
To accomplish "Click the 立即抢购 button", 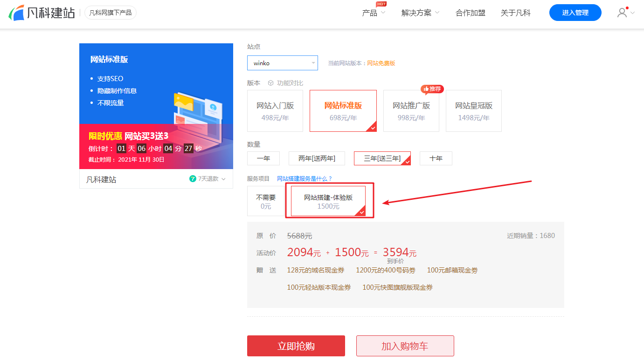I will 296,346.
